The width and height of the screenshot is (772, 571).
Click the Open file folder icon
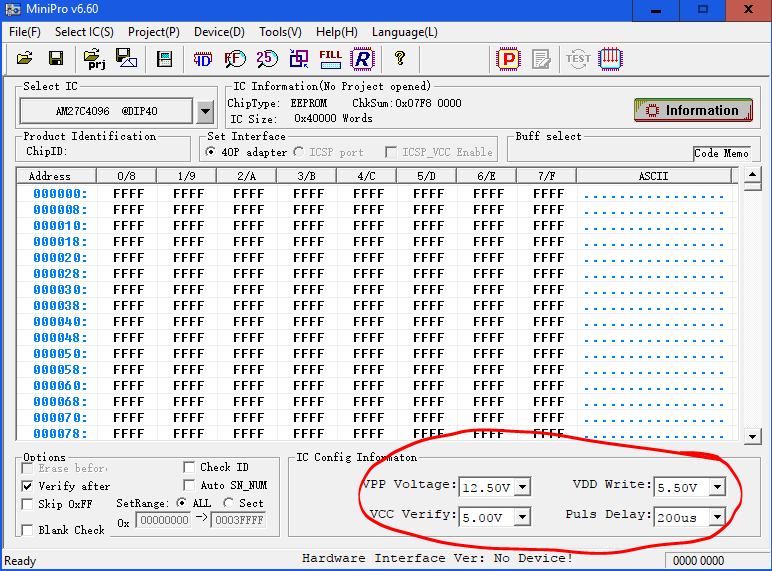[25, 59]
